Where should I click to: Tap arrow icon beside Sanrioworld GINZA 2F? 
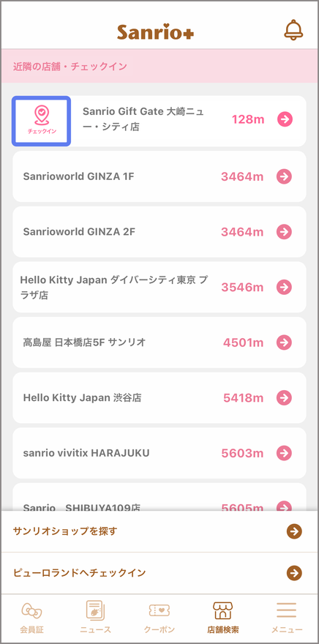click(x=284, y=232)
